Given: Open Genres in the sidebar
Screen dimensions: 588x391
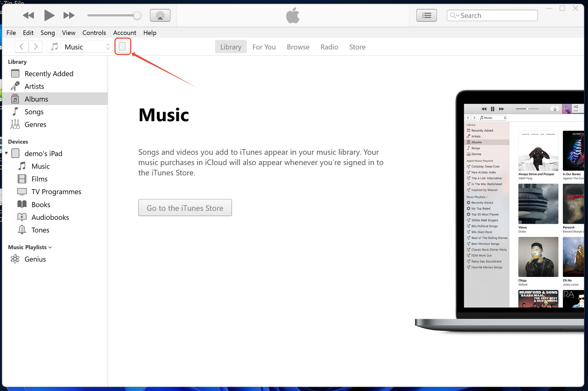Looking at the screenshot, I should coord(35,125).
